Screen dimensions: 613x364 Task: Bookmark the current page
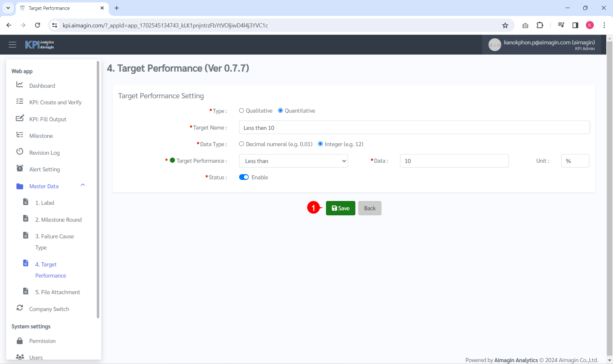[x=505, y=25]
